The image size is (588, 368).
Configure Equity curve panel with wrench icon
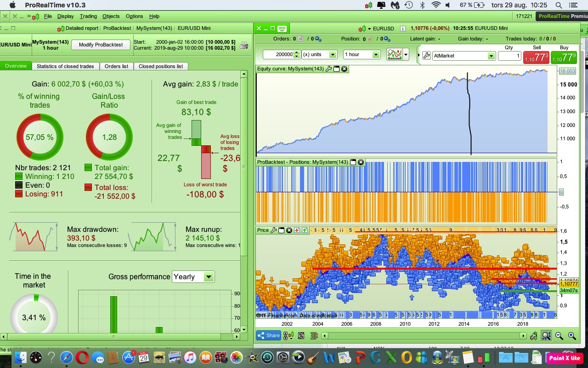[328, 69]
